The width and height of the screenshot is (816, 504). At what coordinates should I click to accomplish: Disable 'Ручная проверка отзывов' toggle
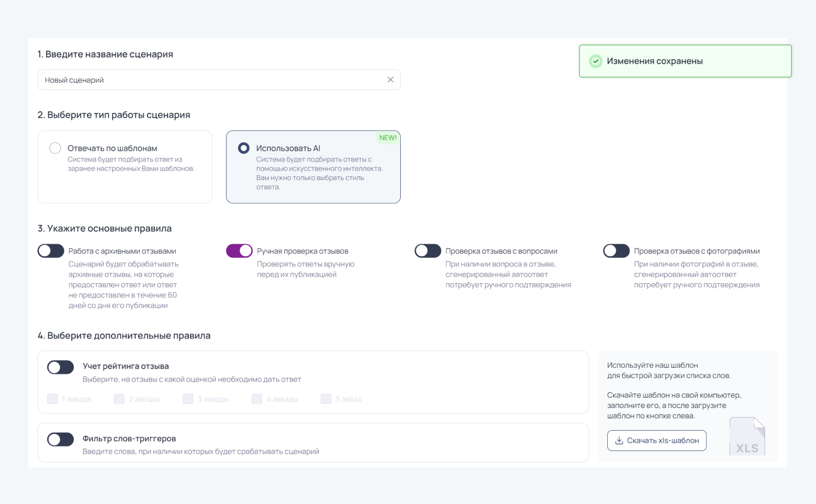(x=239, y=251)
